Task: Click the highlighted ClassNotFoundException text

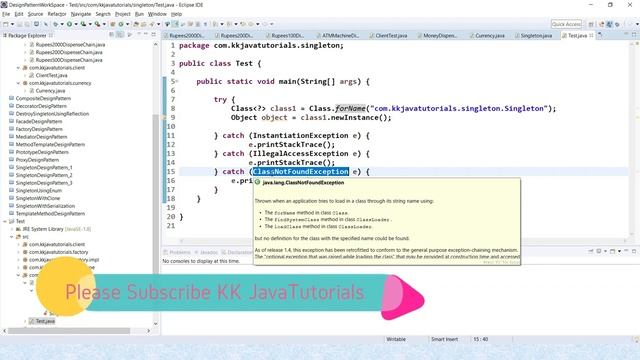Action: point(300,172)
